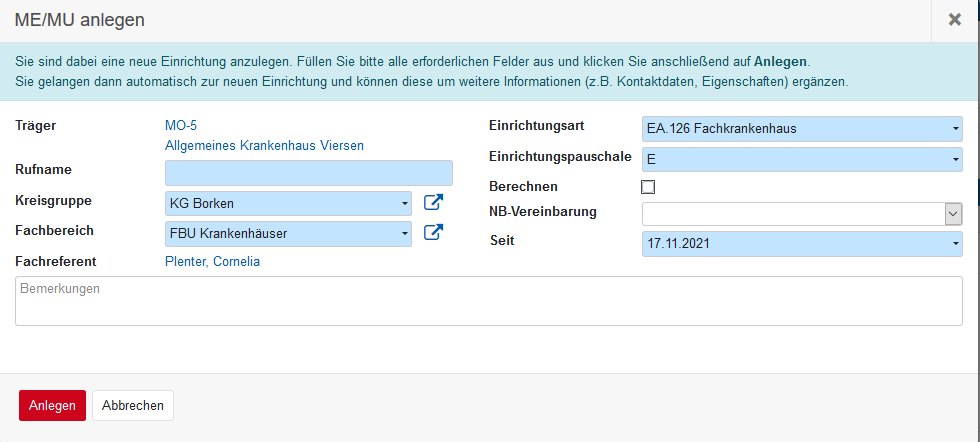Enable the Berechnen checkbox
980x442 pixels.
pos(648,187)
